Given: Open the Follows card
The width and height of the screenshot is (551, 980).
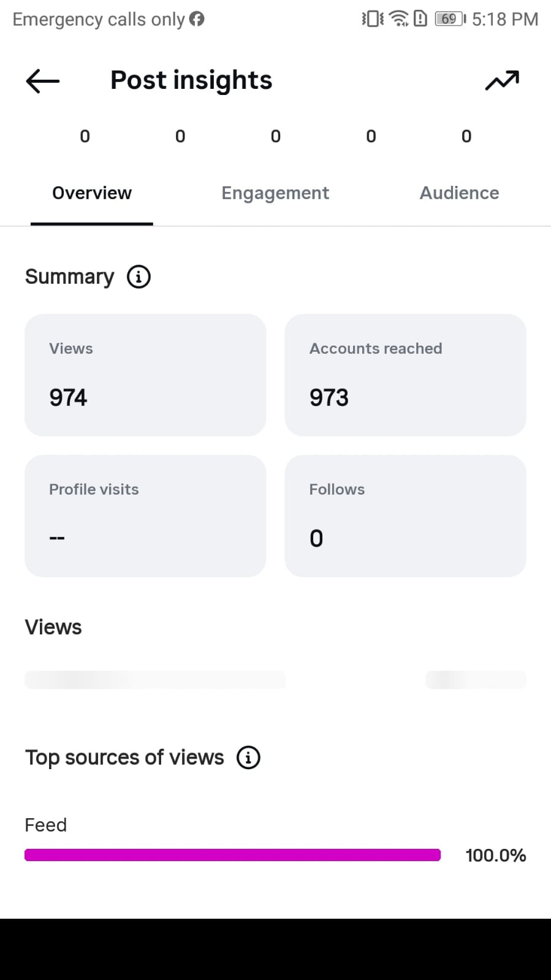Looking at the screenshot, I should [405, 516].
